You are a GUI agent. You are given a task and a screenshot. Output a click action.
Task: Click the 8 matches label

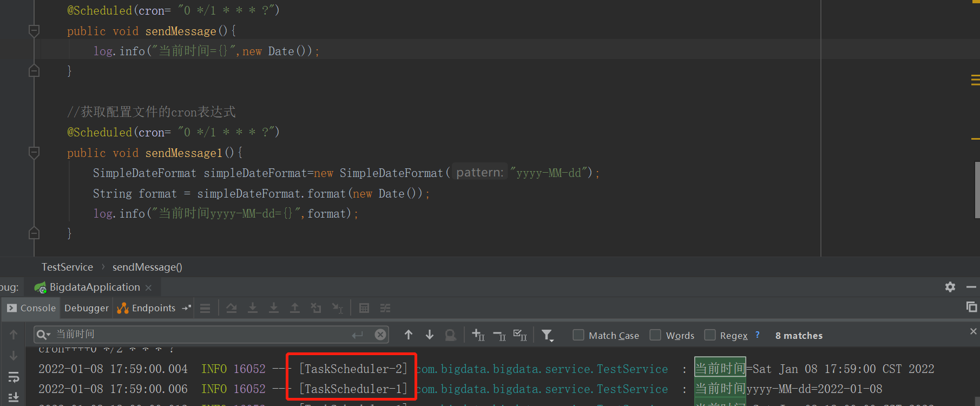(799, 336)
